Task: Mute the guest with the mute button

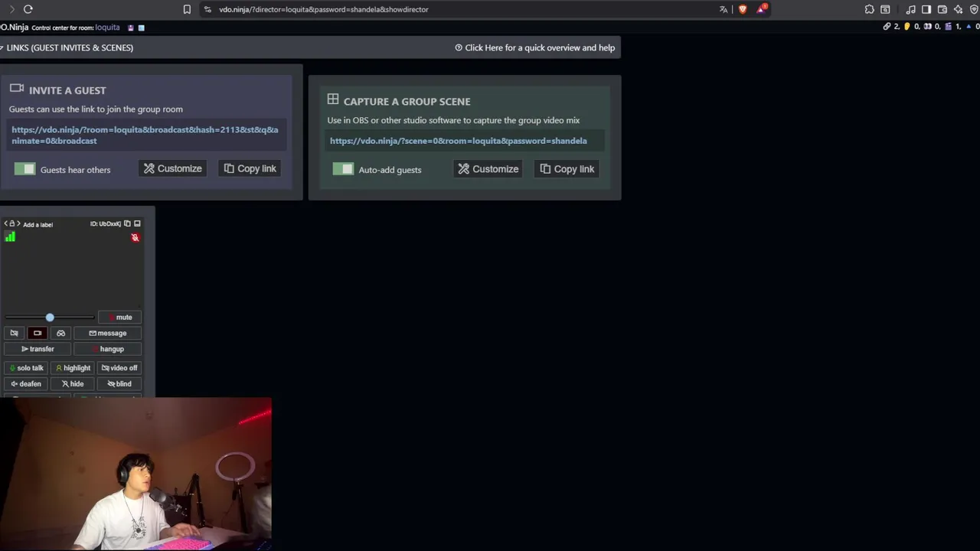Action: click(119, 317)
